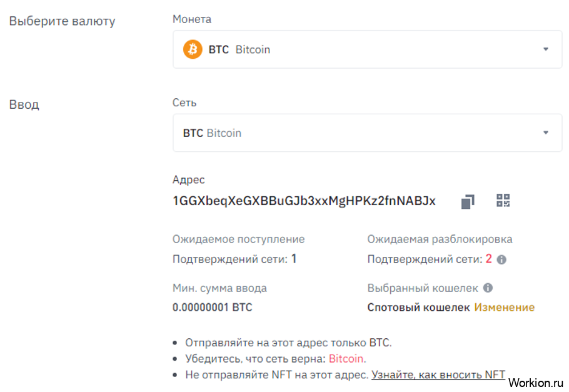Click the Спотовый кошелек wallet name
569x392 pixels.
point(418,307)
